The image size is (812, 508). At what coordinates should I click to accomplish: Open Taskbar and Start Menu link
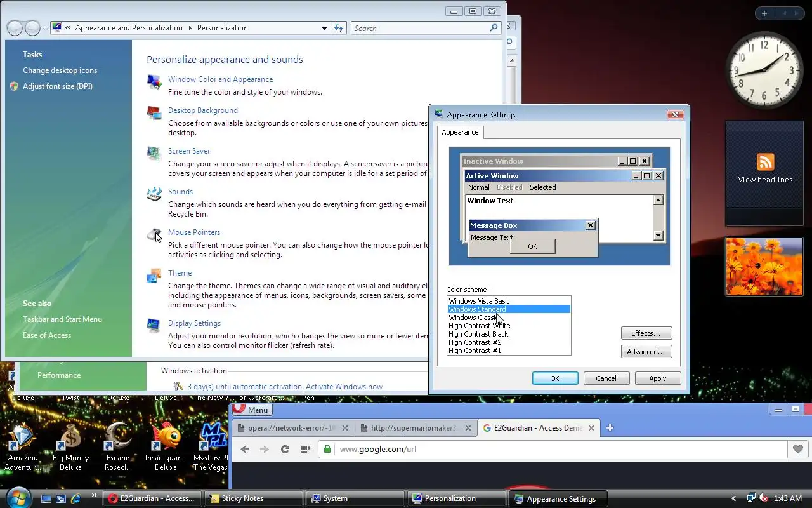pos(62,319)
